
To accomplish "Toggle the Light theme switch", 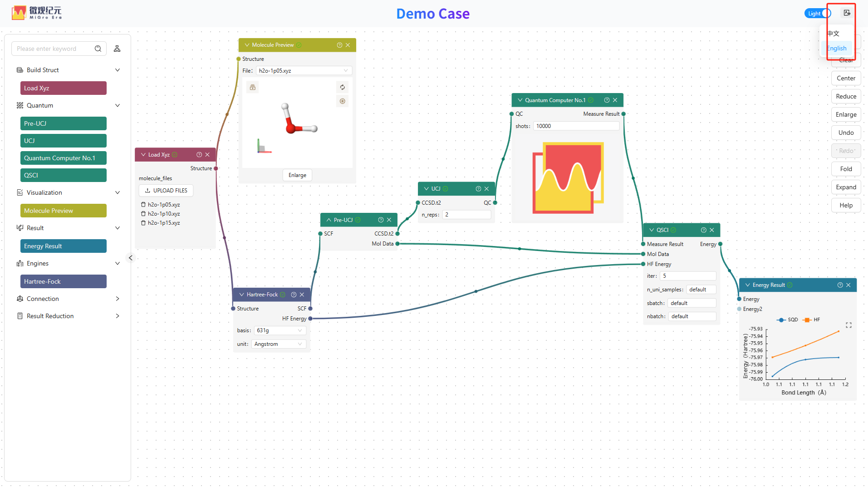I will coord(818,13).
